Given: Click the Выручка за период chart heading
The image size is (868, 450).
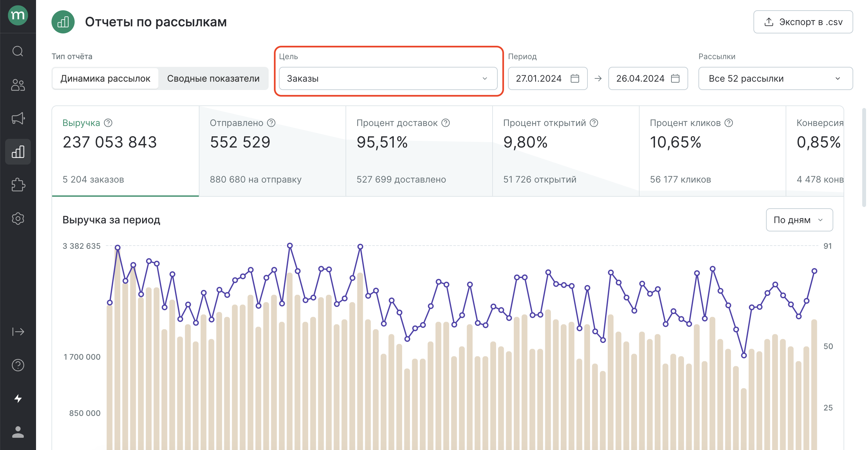Looking at the screenshot, I should click(x=111, y=220).
